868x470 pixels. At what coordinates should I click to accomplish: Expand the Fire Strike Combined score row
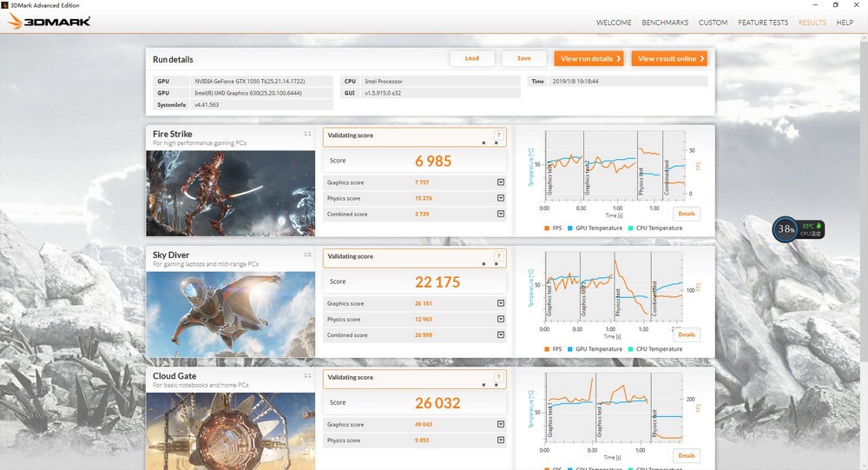point(501,214)
